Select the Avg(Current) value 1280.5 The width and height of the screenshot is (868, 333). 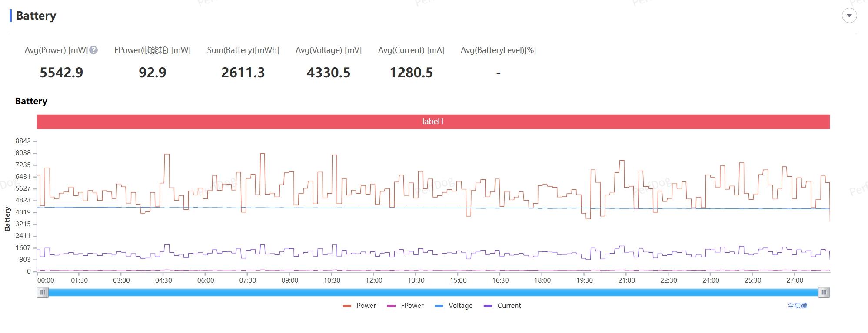pyautogui.click(x=411, y=73)
